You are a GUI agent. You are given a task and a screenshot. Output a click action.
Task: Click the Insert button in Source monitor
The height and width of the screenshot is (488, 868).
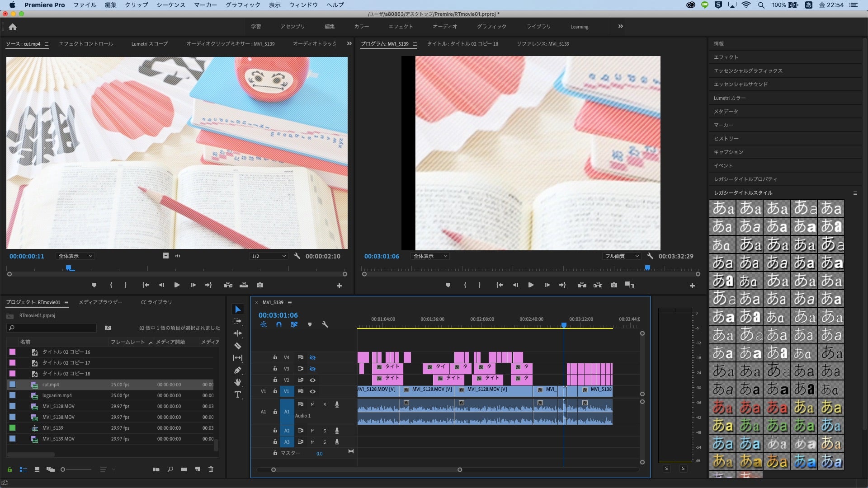tap(228, 285)
